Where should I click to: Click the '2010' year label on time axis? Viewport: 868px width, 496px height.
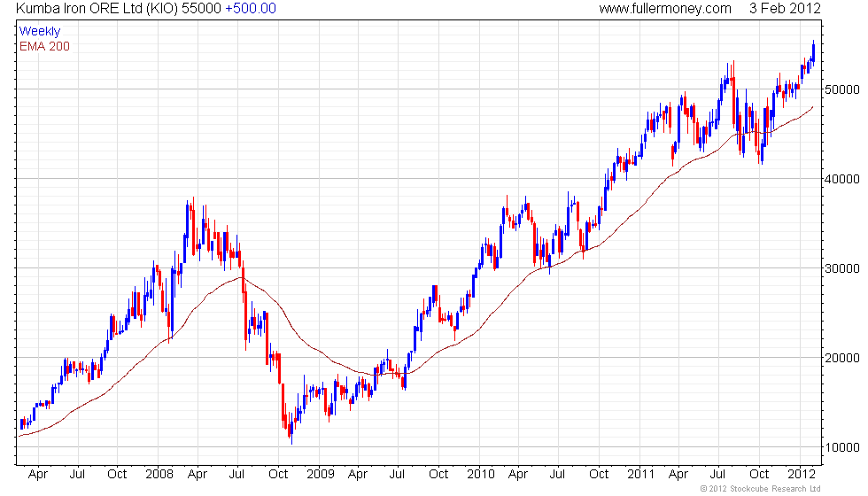point(480,475)
